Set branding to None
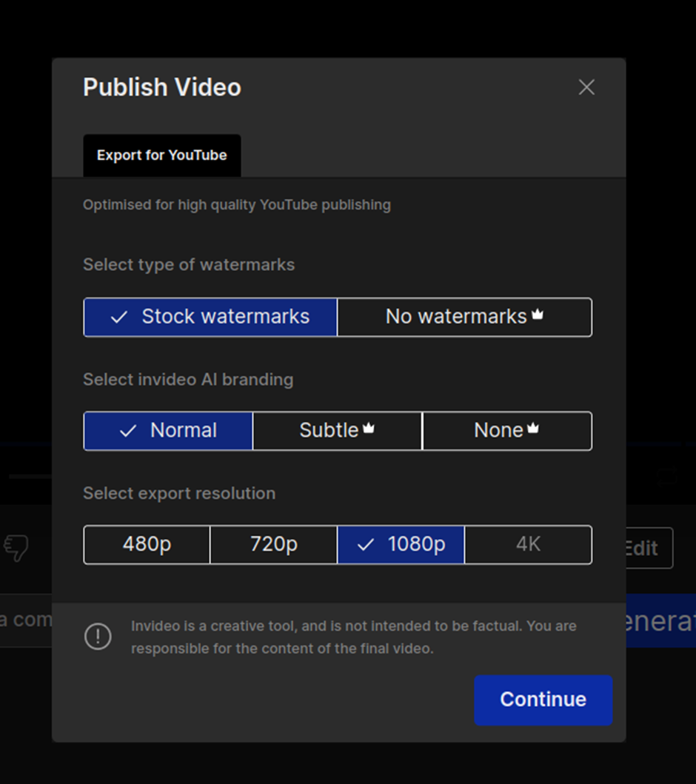Viewport: 696px width, 784px height. pos(507,431)
